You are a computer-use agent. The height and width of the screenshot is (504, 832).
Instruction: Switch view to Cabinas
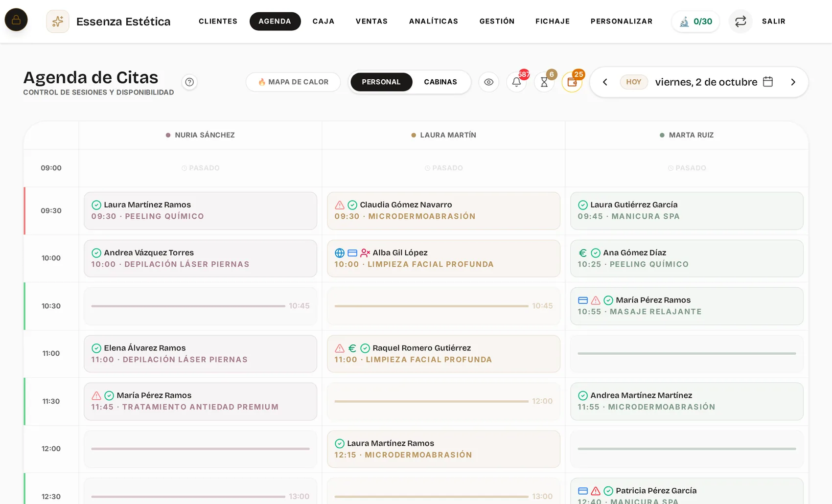click(440, 82)
